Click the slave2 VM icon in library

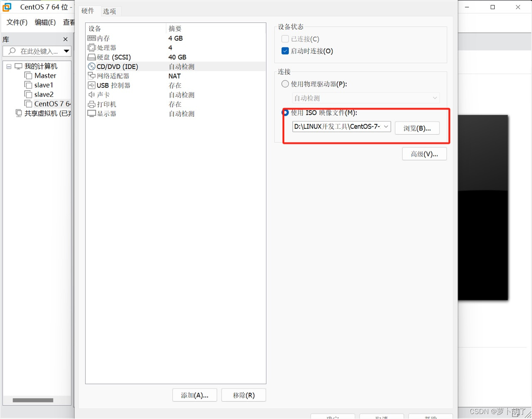(28, 94)
